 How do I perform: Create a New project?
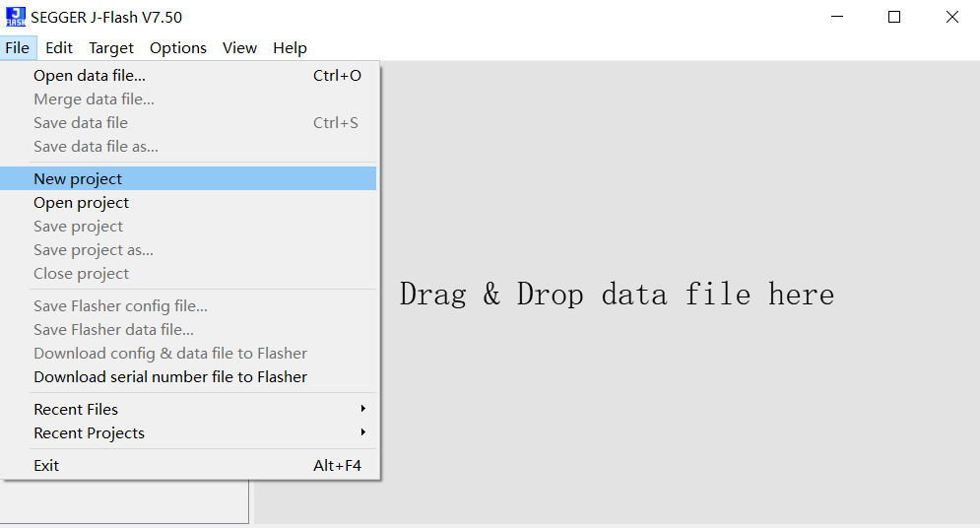coord(189,178)
